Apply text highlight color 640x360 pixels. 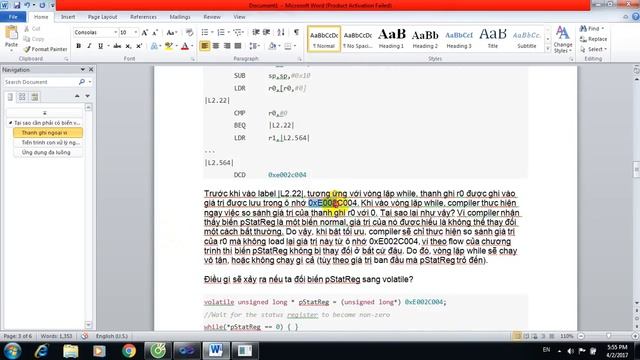[x=168, y=46]
